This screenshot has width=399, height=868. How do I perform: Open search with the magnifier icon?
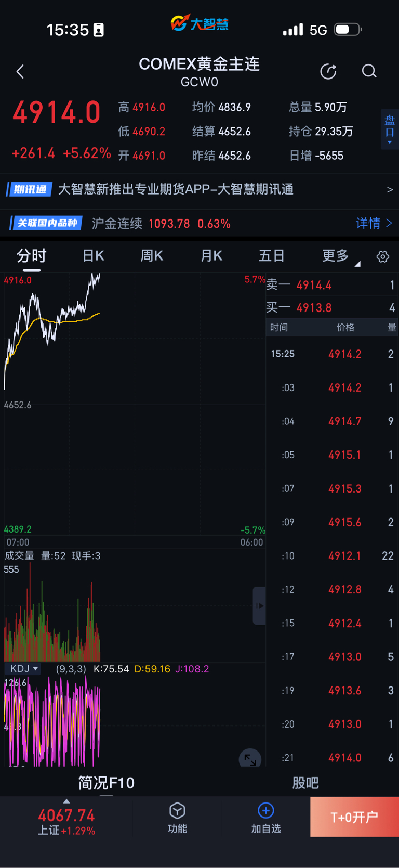point(369,71)
